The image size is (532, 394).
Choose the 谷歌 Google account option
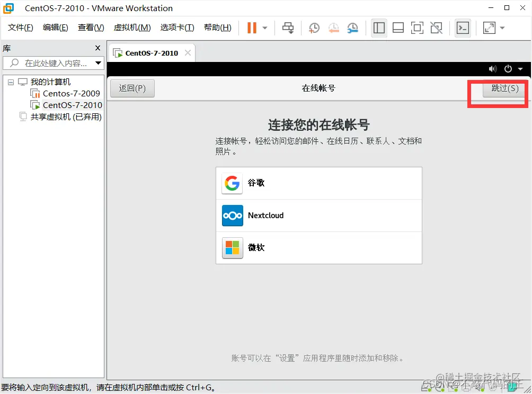point(319,183)
